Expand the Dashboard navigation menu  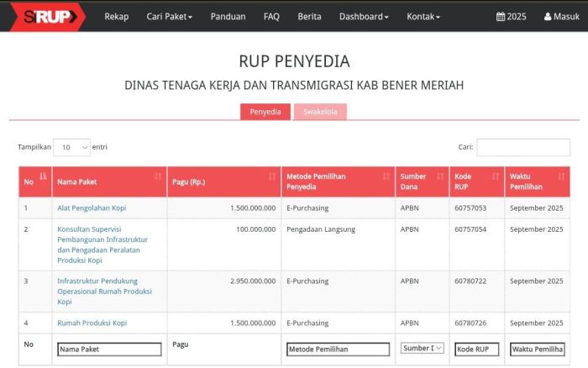tap(363, 17)
